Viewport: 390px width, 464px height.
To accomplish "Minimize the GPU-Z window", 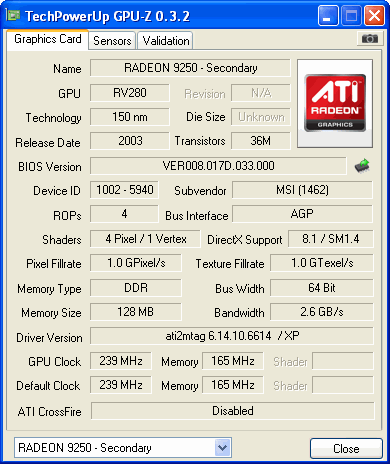I will pyautogui.click(x=328, y=15).
